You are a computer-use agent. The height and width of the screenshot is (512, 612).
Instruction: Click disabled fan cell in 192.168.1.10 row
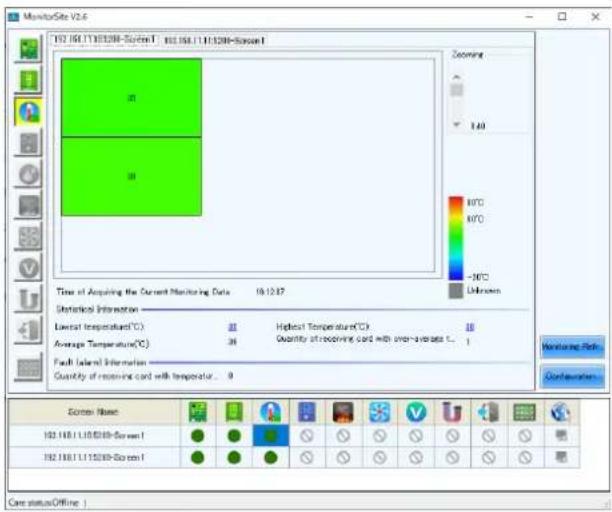pyautogui.click(x=379, y=436)
